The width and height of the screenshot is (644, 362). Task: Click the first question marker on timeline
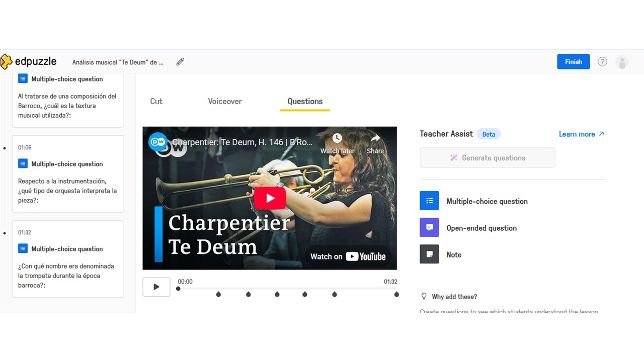click(x=218, y=294)
